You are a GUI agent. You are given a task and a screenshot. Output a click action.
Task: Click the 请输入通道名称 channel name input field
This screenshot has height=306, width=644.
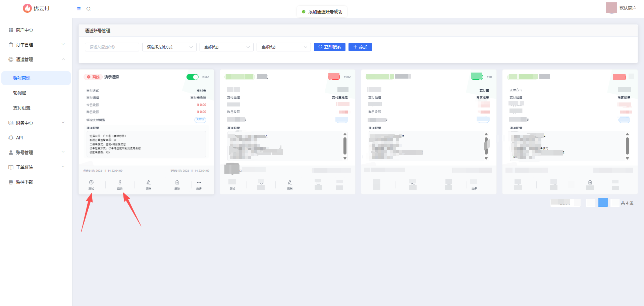click(x=112, y=47)
